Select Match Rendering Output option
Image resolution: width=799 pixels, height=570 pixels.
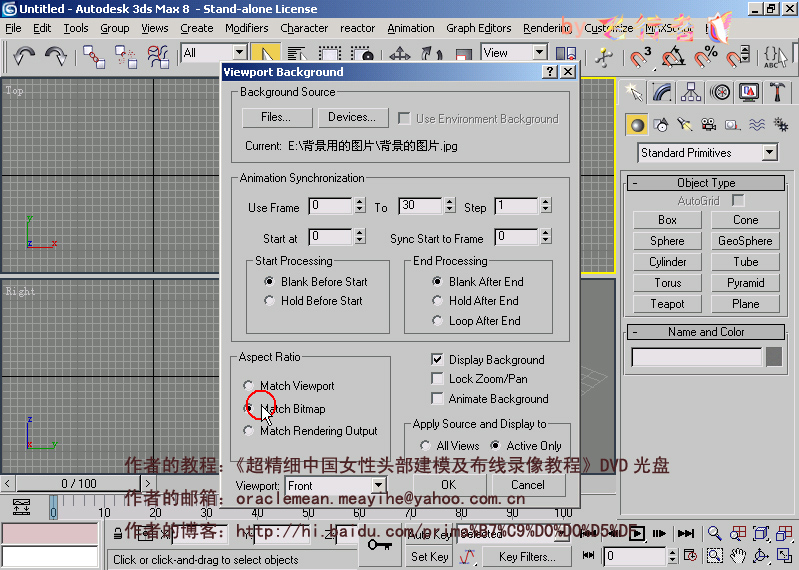click(248, 430)
